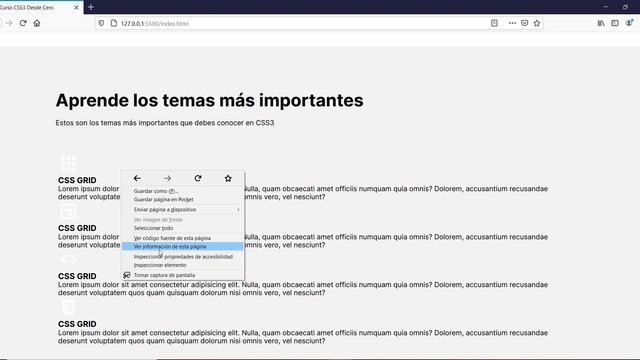The image size is (640, 360).
Task: Save page to Pocket icon
Action: [x=524, y=23]
